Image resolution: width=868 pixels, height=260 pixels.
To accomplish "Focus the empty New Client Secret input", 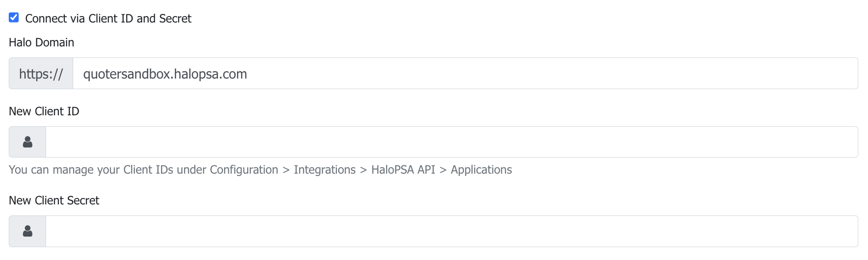I will [x=452, y=231].
